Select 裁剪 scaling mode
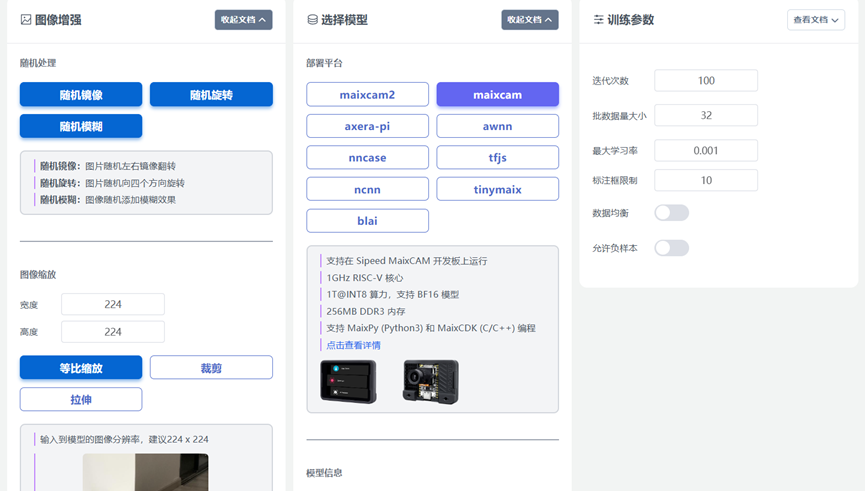The image size is (865, 491). [x=211, y=367]
